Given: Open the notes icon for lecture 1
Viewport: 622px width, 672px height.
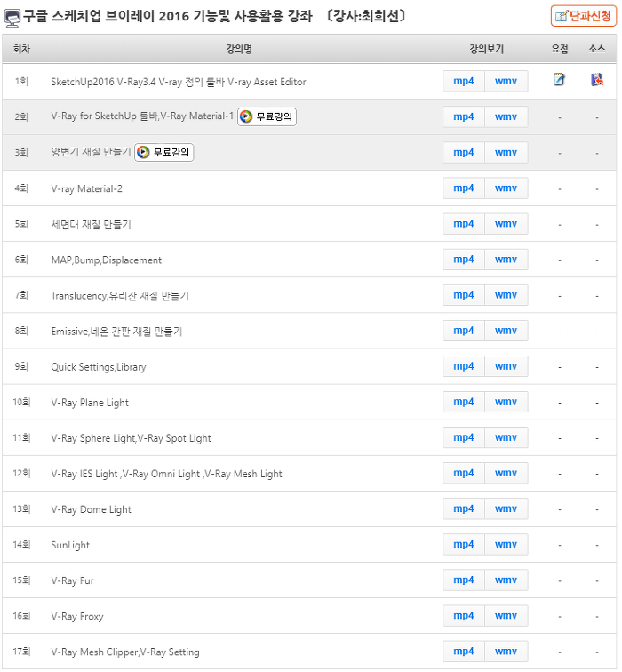Looking at the screenshot, I should click(559, 79).
